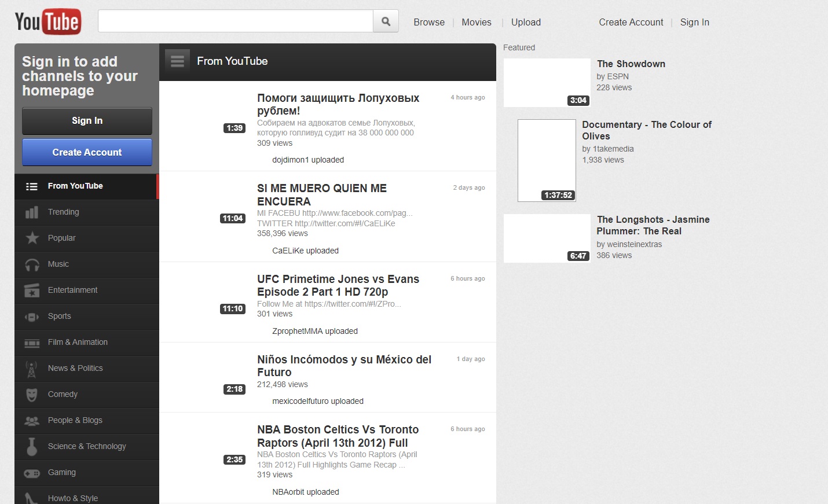Open the Gaming controller icon
This screenshot has height=504, width=828.
click(32, 473)
